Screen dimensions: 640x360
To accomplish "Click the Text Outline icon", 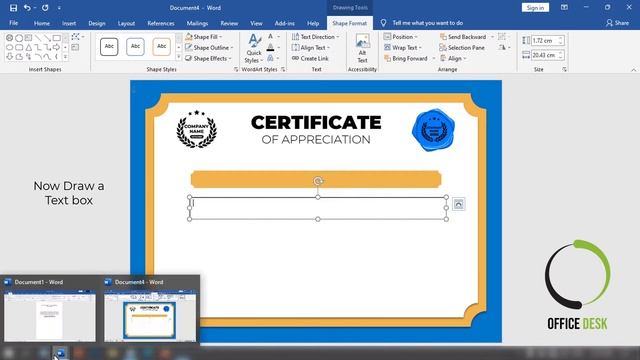I will [271, 48].
